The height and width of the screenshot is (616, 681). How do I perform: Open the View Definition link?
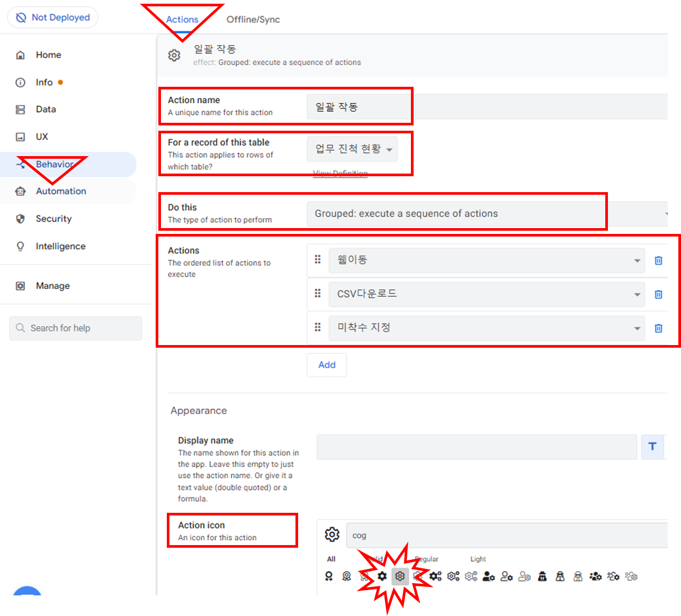[x=340, y=173]
